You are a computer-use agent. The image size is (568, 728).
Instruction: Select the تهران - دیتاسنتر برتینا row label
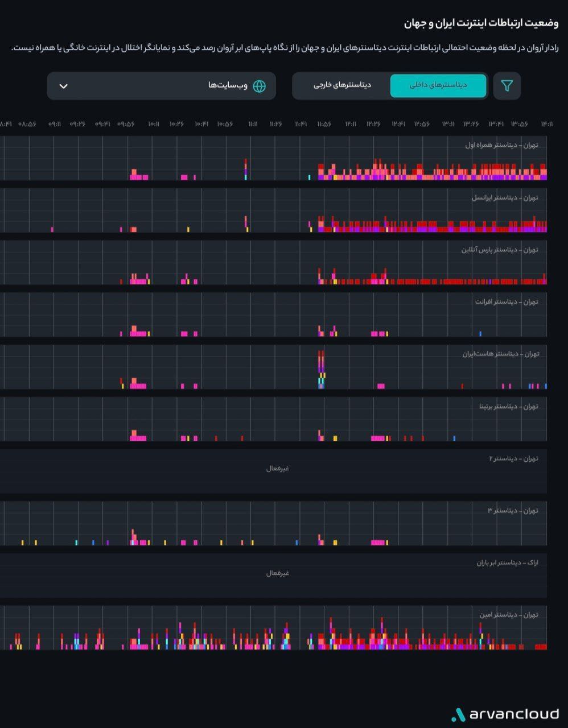point(508,406)
